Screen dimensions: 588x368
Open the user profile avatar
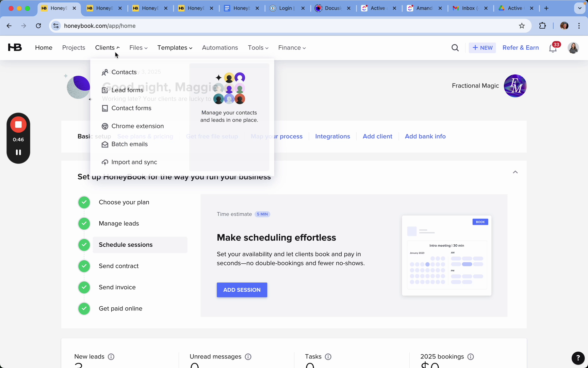coord(573,48)
